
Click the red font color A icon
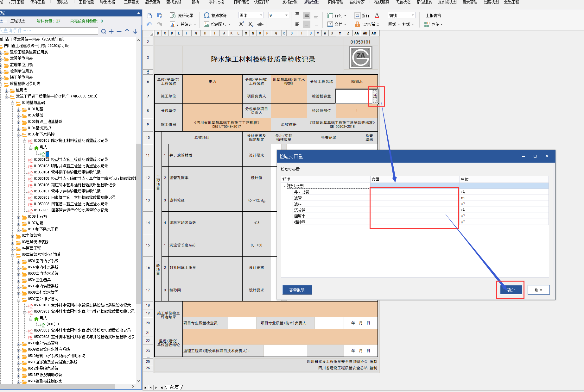tap(377, 16)
